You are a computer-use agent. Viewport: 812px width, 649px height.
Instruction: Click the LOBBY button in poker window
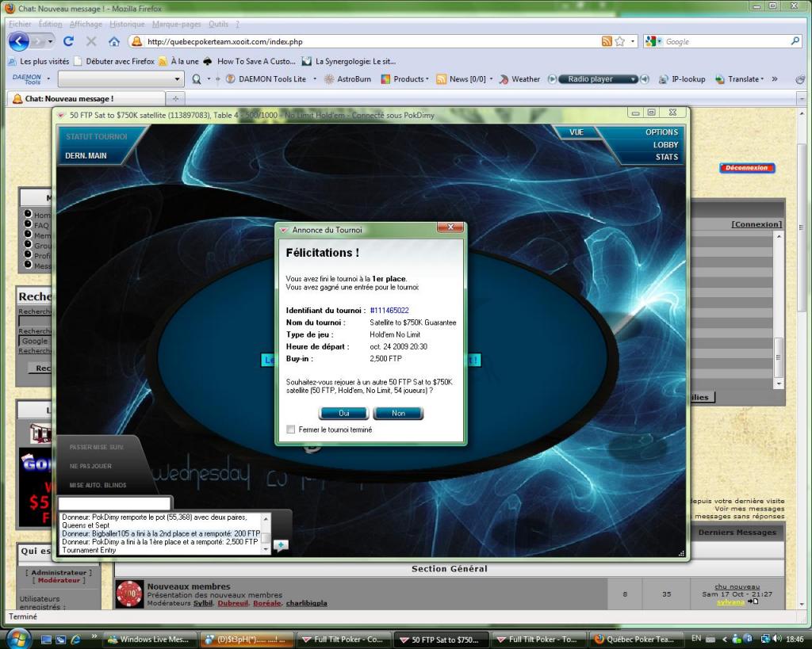(x=665, y=145)
